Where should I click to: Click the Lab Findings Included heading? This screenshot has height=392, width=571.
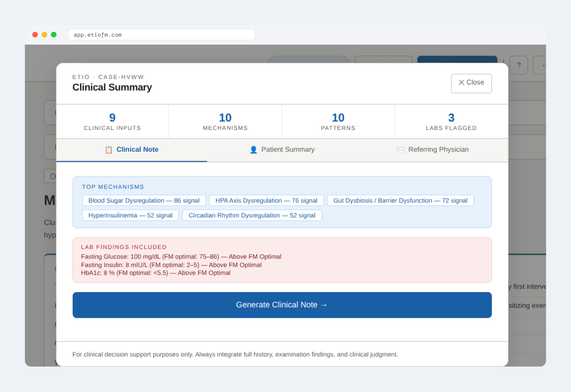124,247
